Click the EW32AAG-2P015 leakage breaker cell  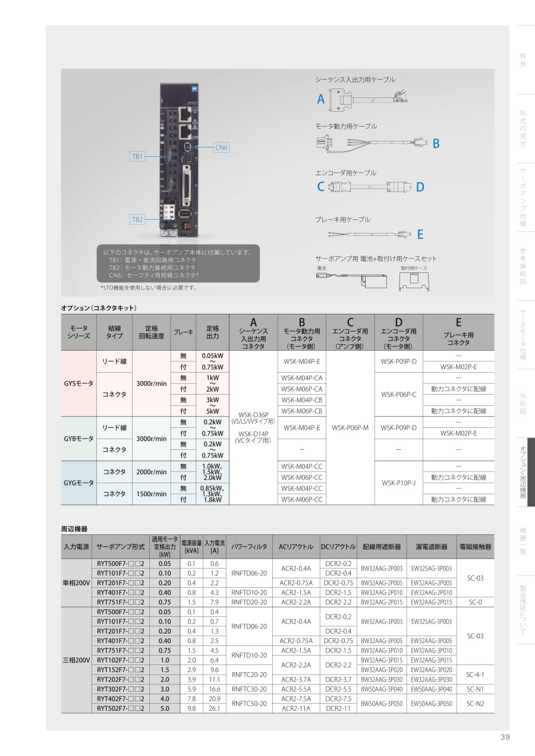pyautogui.click(x=431, y=602)
